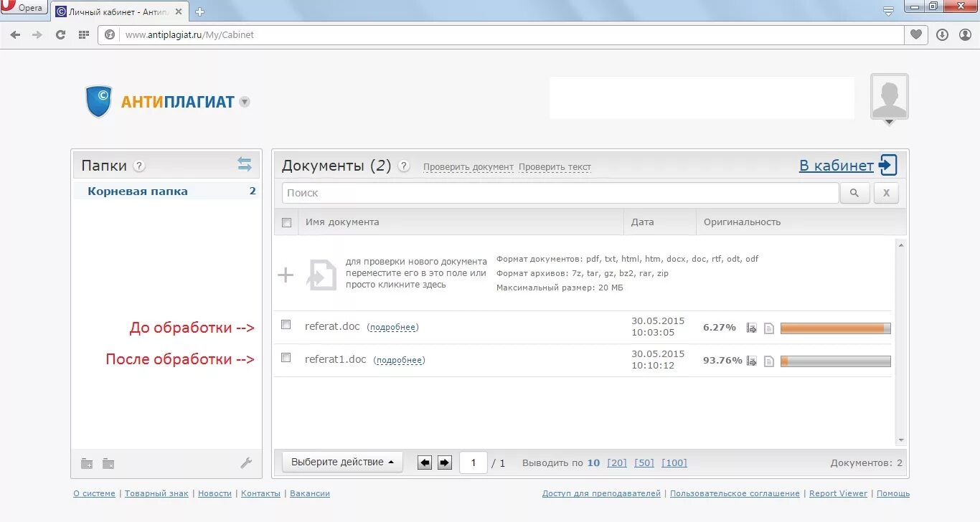Click the documents list scrollbar
Image resolution: width=980 pixels, height=522 pixels.
point(901,342)
